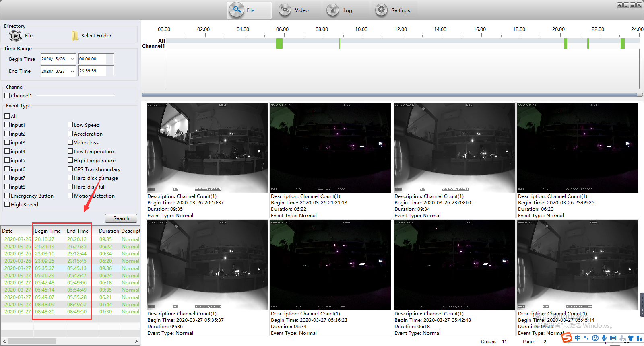Click the left arrow of the results list scrollbar
Screen dimensions: 644x346
[4, 342]
